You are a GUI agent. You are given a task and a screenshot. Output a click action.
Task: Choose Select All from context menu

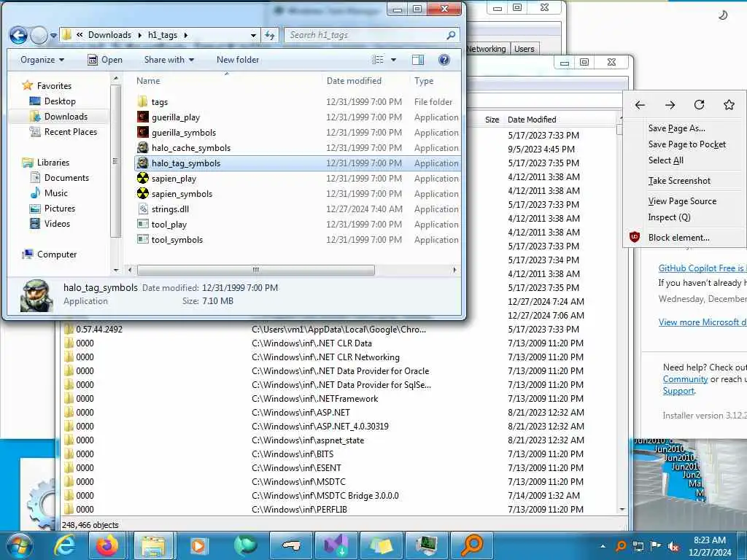[665, 160]
